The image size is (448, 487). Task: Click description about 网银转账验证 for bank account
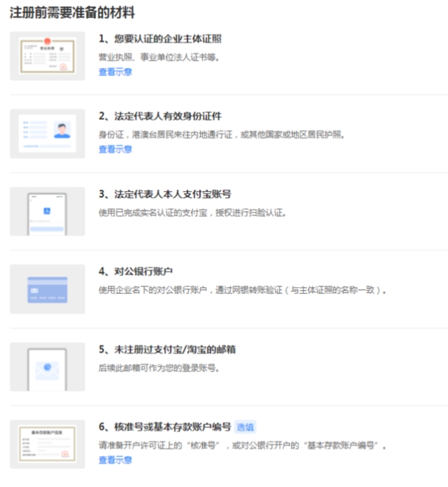click(242, 289)
